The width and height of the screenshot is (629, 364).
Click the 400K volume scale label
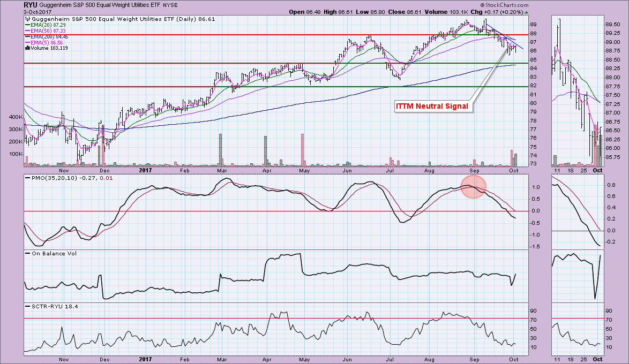point(14,117)
